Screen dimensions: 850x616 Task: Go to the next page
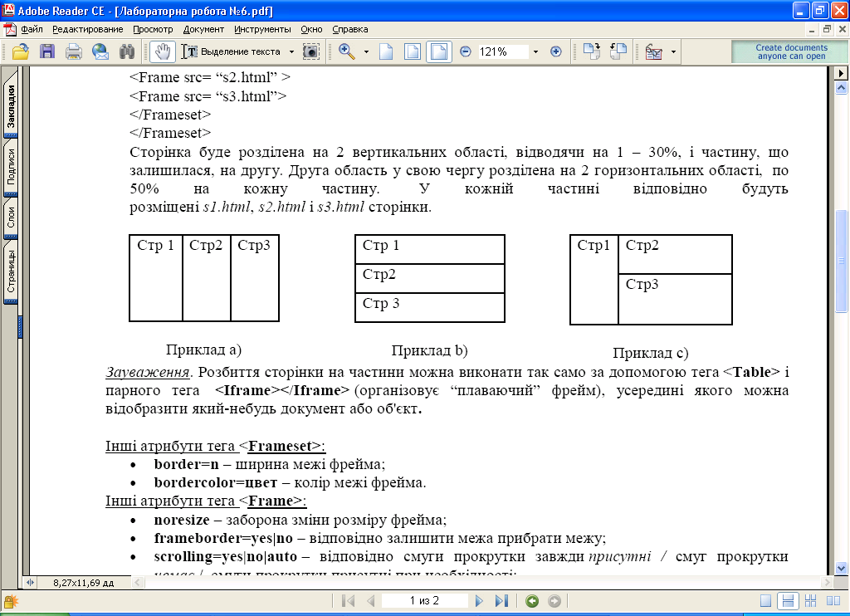pyautogui.click(x=479, y=601)
